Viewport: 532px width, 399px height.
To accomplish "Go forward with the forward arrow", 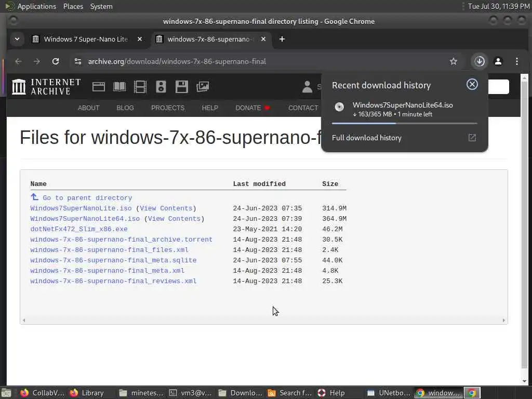I will [37, 61].
